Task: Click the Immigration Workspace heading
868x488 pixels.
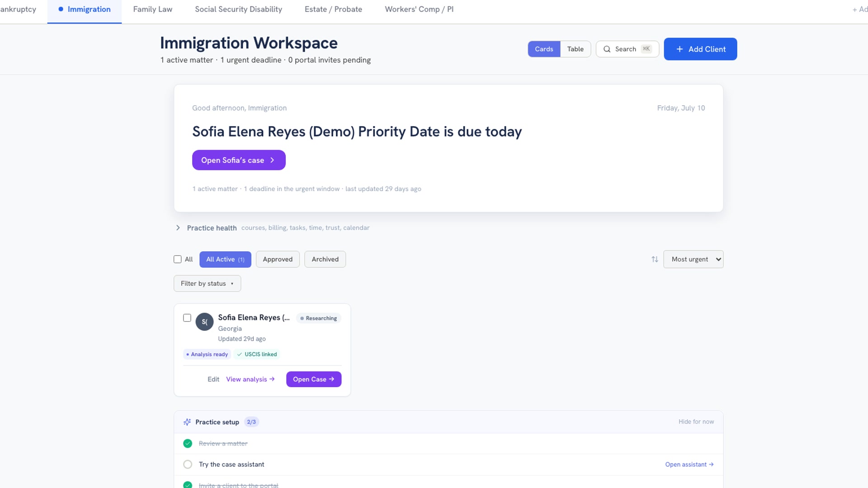Action: [249, 43]
